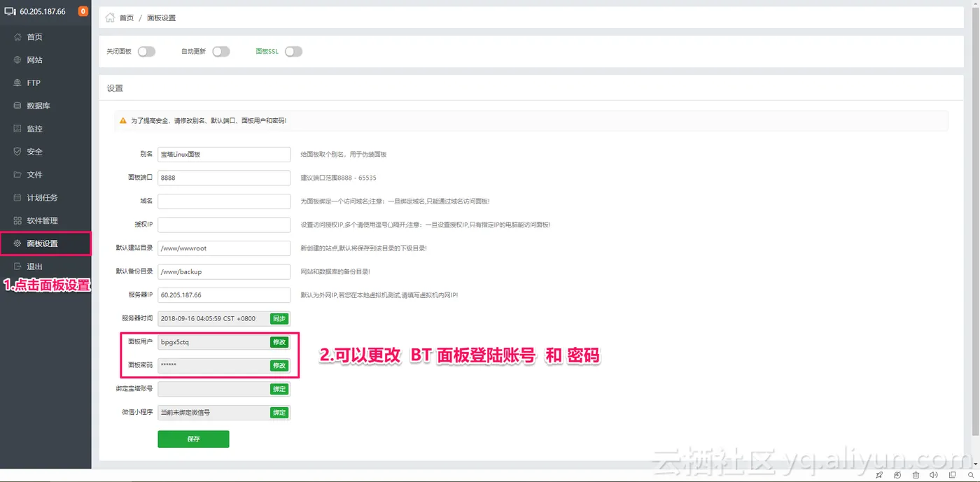Click the monitor icon beside server IP header
Viewport: 980px width, 482px height.
click(x=10, y=11)
